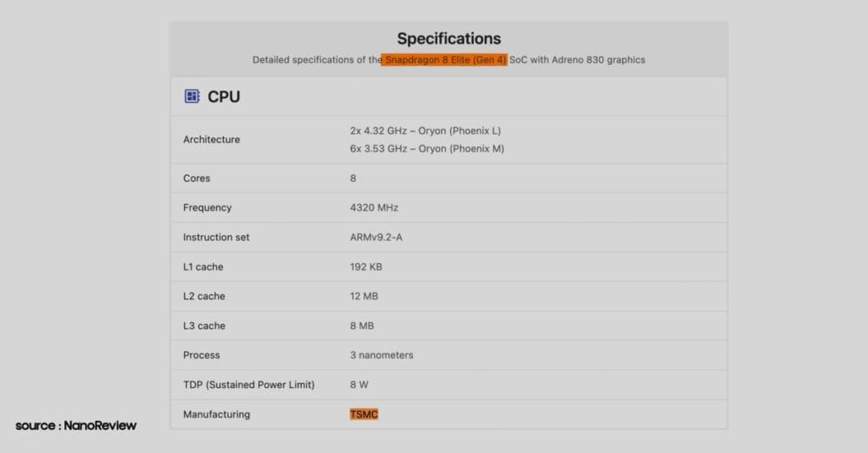Click the Specifications heading
The image size is (868, 453).
click(x=448, y=39)
